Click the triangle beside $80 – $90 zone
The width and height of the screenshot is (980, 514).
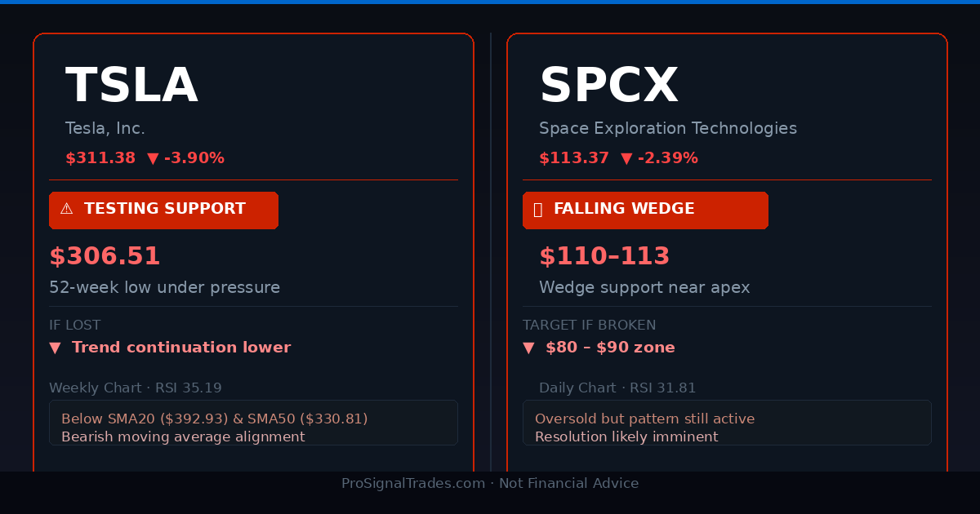(x=528, y=348)
